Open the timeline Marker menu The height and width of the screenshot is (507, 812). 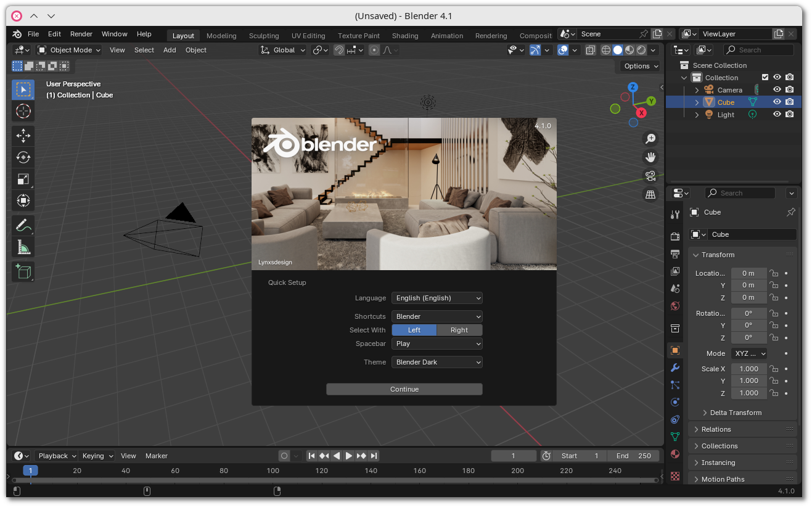click(157, 456)
